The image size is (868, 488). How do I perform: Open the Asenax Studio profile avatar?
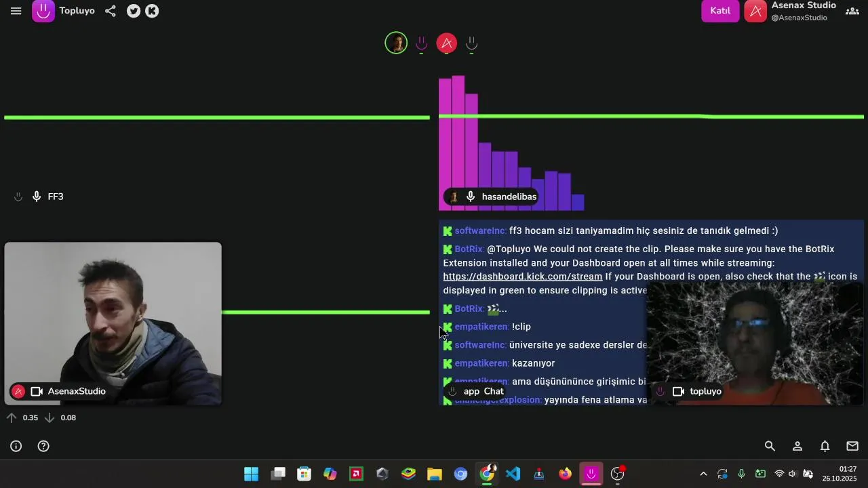755,11
